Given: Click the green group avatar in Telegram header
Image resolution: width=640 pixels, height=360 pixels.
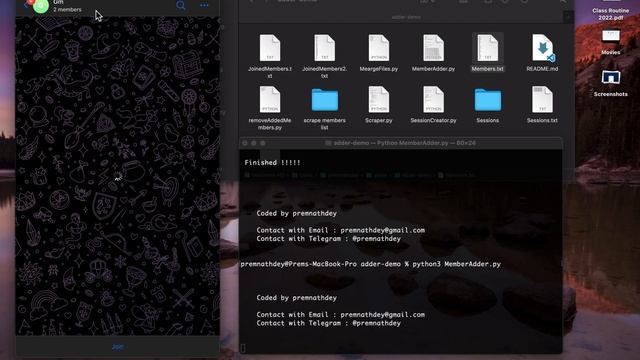Looking at the screenshot, I should [x=41, y=6].
